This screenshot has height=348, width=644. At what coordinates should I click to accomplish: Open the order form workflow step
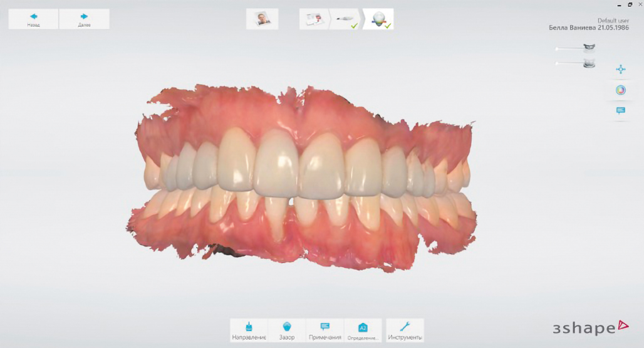coord(314,19)
